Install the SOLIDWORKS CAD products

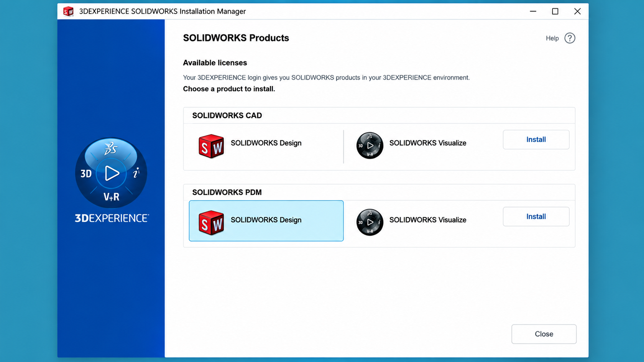point(536,139)
